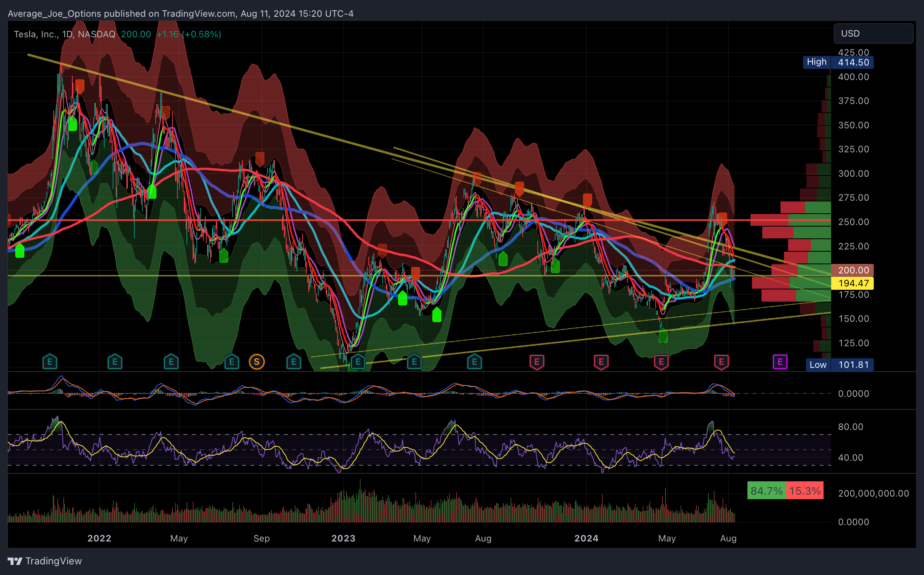Screen dimensions: 924x575
Task: Click the green 84.7% volume box
Action: (x=766, y=490)
